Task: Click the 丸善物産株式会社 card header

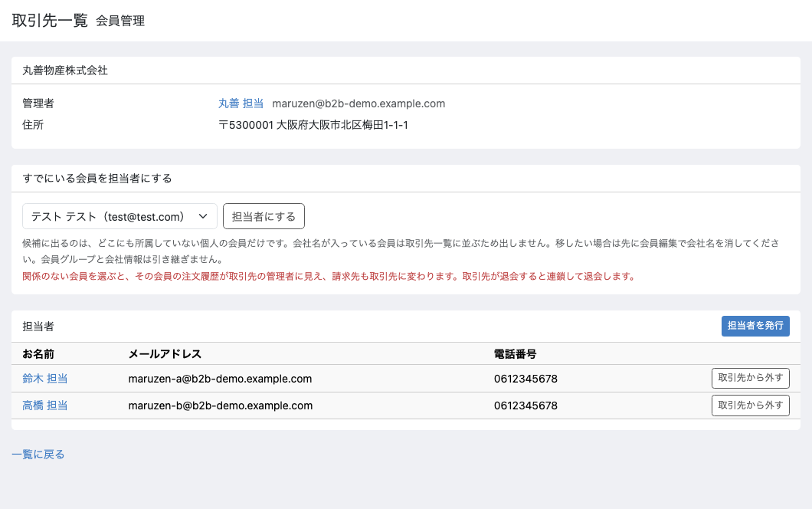Action: (x=65, y=71)
